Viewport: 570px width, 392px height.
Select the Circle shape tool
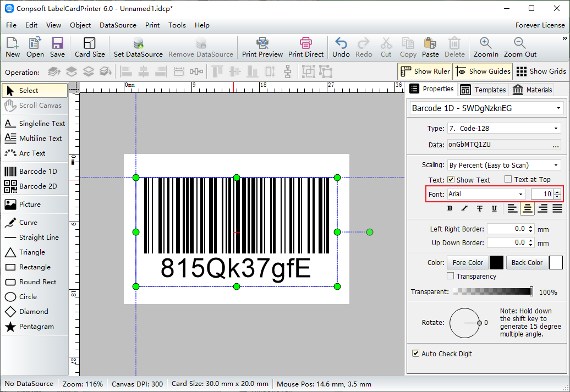[35, 297]
